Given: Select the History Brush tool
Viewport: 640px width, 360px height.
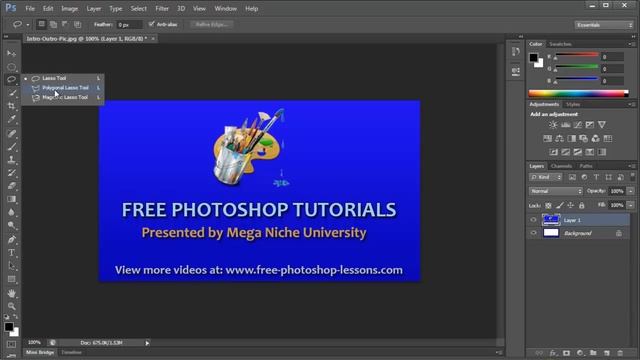Looking at the screenshot, I should pyautogui.click(x=11, y=173).
